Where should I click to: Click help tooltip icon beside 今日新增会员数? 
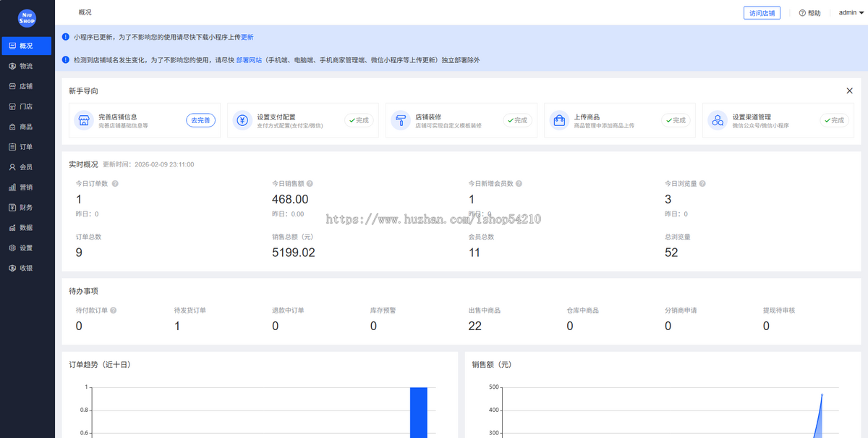pyautogui.click(x=519, y=184)
